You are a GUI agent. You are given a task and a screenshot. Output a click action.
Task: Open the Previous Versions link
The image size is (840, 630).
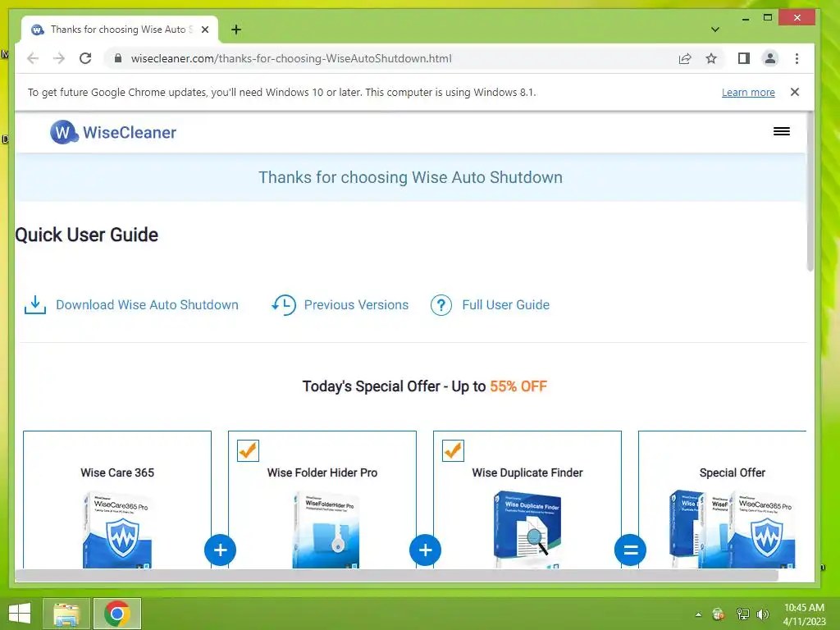click(x=356, y=305)
